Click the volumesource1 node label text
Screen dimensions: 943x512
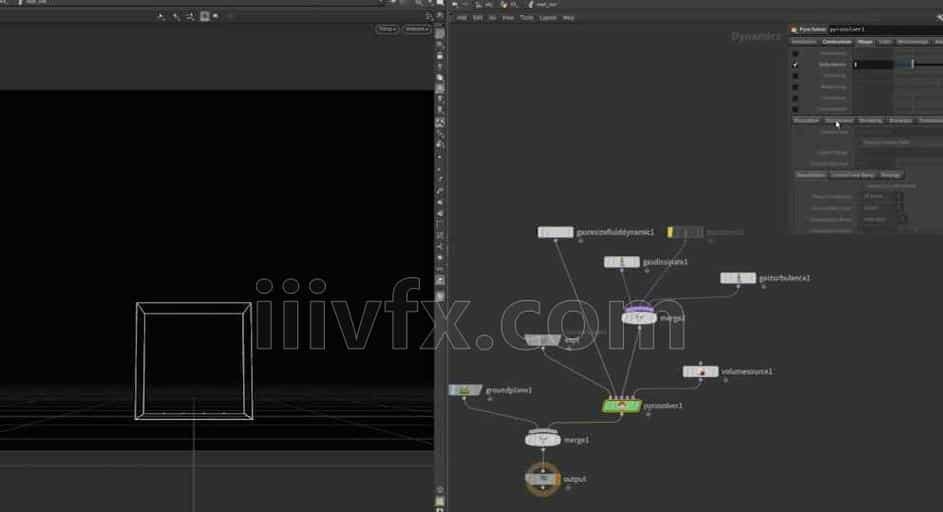coord(747,372)
